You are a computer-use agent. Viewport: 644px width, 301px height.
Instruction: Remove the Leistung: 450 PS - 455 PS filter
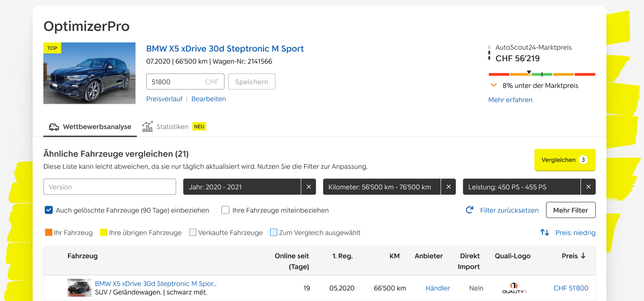tap(589, 187)
